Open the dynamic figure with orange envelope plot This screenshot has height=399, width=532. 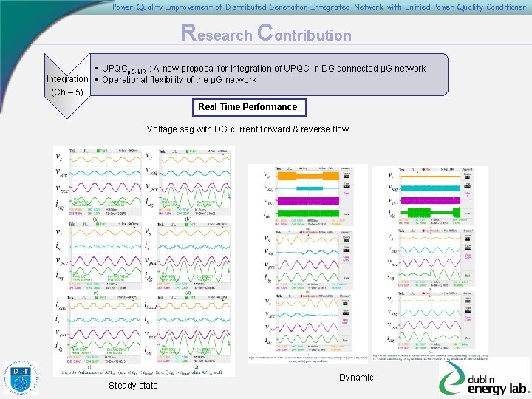[x=307, y=263]
